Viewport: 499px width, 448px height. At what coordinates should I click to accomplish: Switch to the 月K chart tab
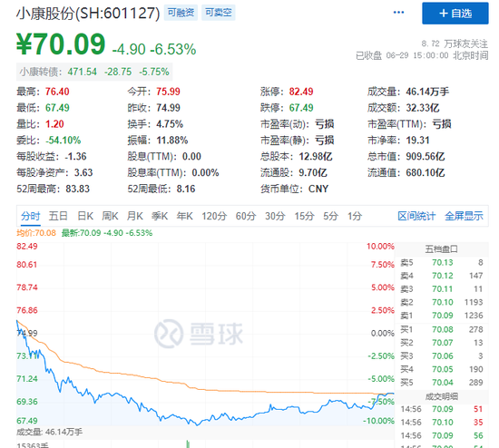(x=134, y=217)
